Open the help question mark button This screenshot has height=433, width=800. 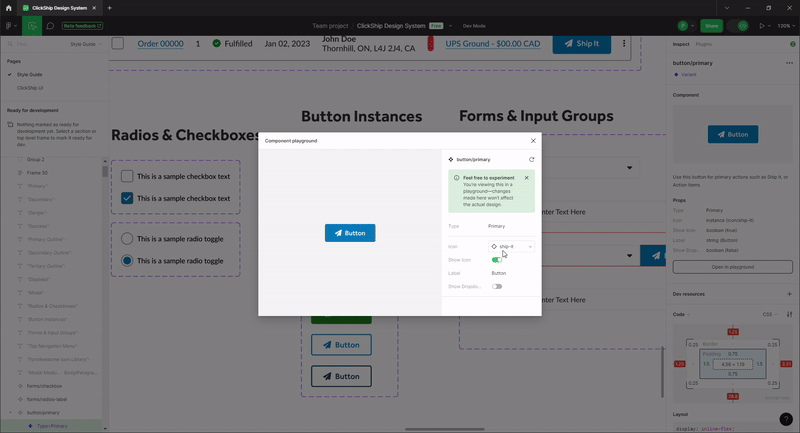coord(786,419)
